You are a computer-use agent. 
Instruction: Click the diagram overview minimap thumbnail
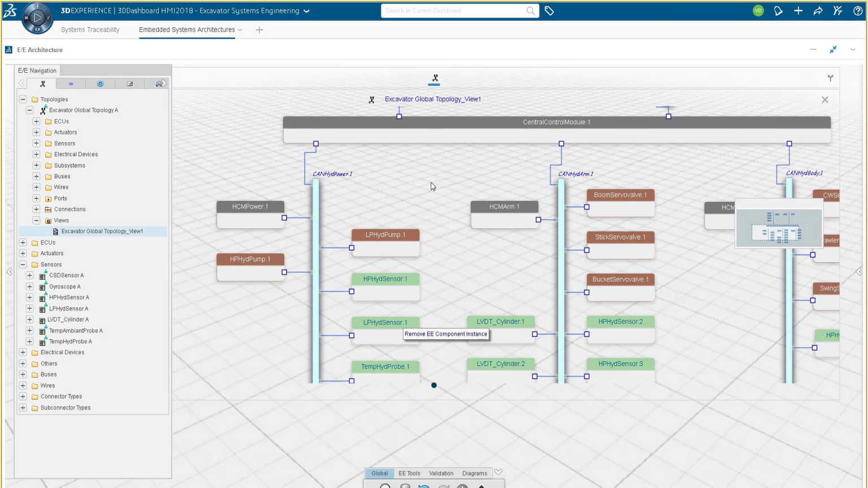779,227
